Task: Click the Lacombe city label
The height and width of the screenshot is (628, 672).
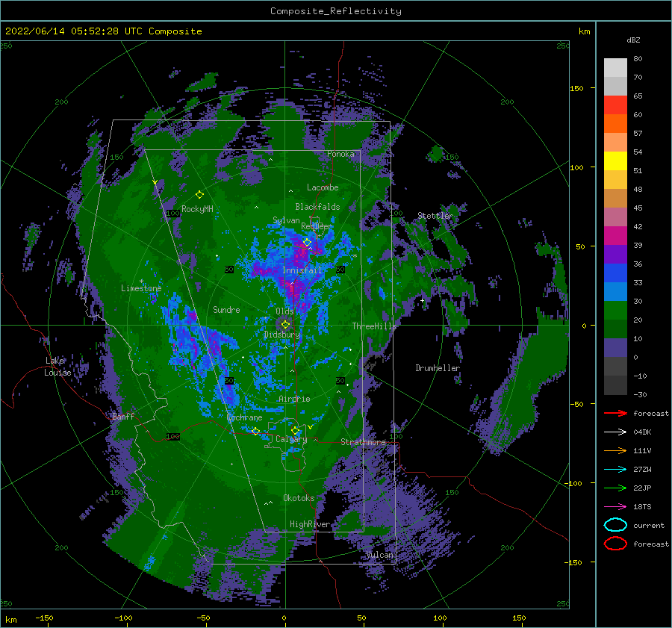Action: tap(323, 187)
